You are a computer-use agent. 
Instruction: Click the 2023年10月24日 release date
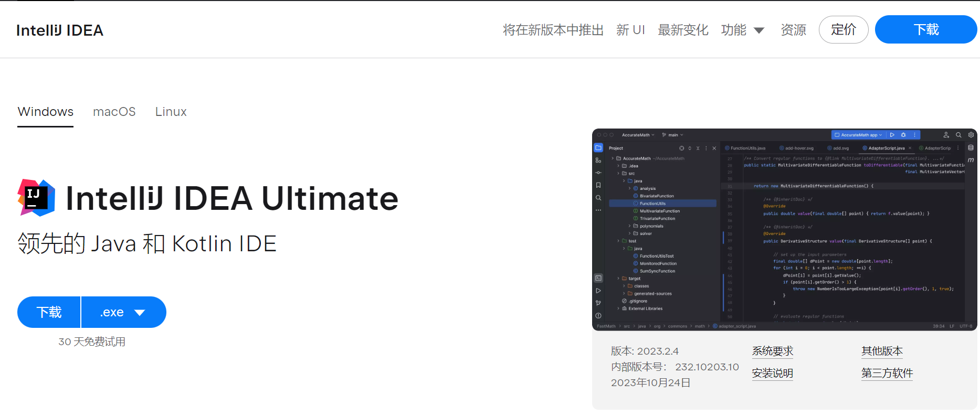click(650, 382)
